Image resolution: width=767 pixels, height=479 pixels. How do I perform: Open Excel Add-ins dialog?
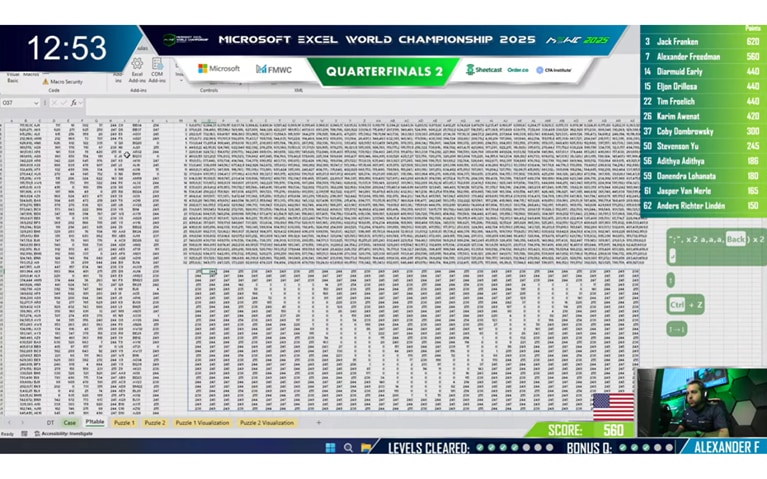coord(137,70)
